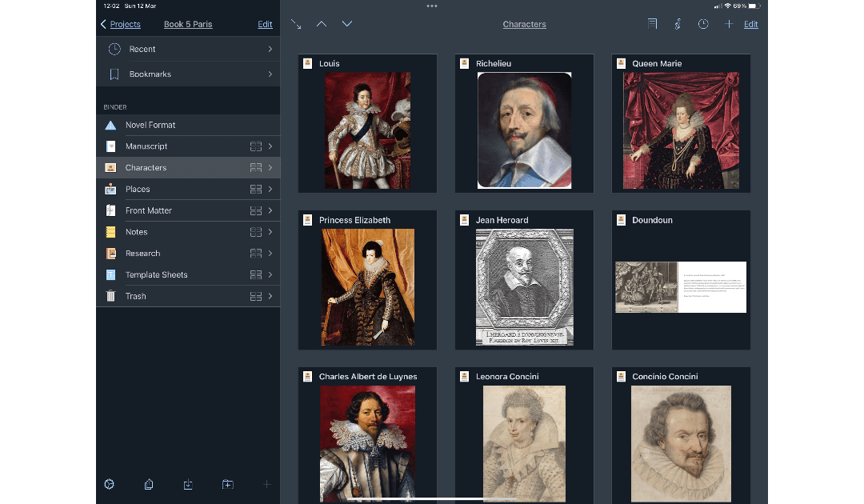Expand the Research folder chevron

coord(270,254)
